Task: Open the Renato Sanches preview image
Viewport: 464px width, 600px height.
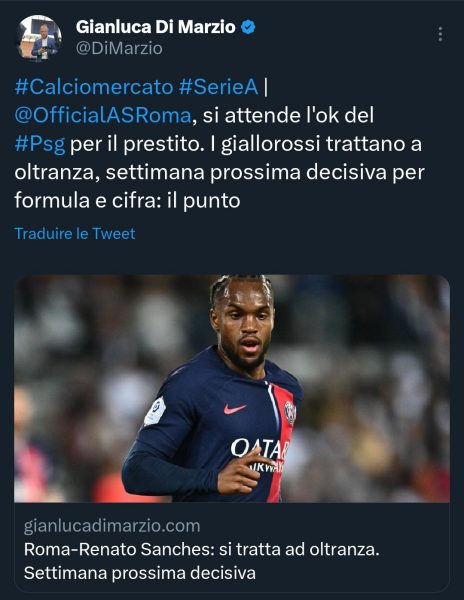Action: point(232,388)
